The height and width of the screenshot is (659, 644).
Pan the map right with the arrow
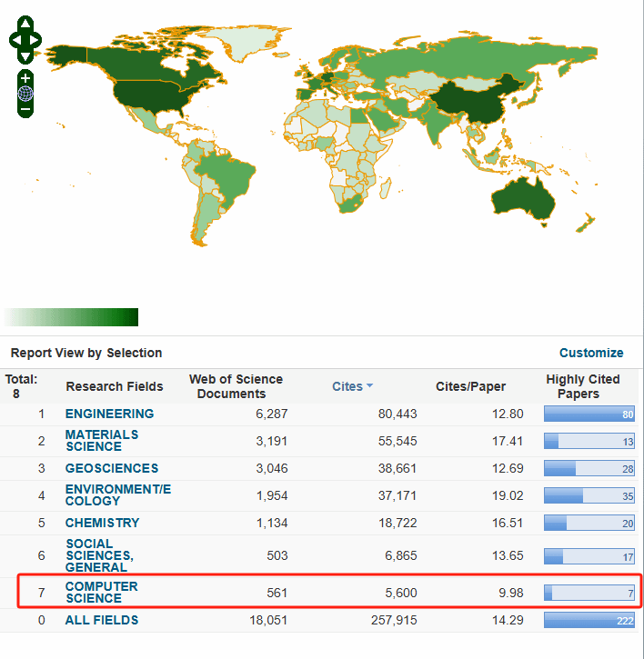(x=35, y=40)
